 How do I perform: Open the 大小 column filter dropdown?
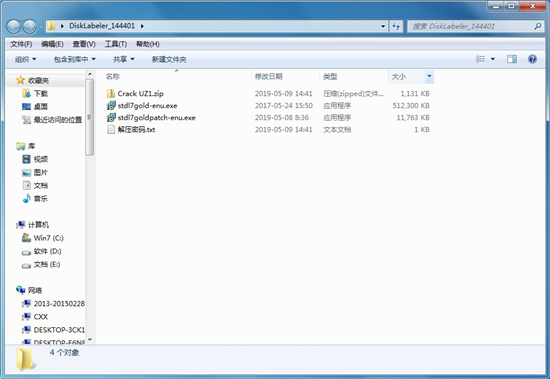coord(429,76)
